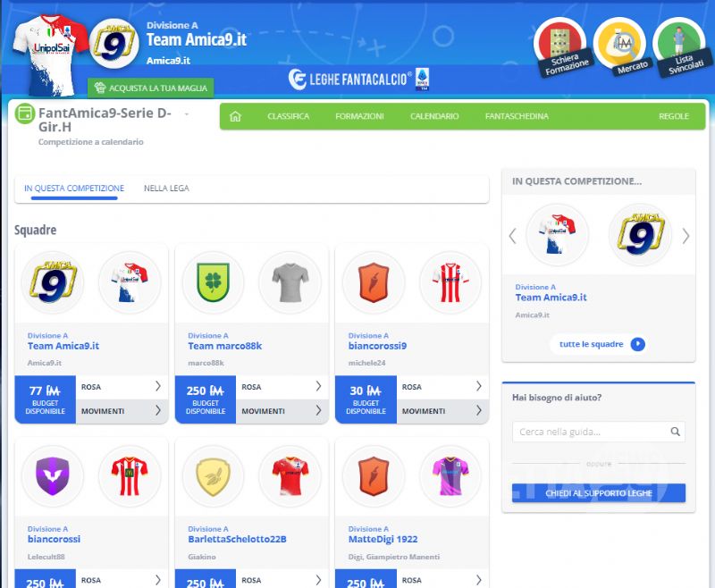Expand the FantAmica9-Serie D competition dropdown
The image size is (715, 588).
click(x=187, y=114)
